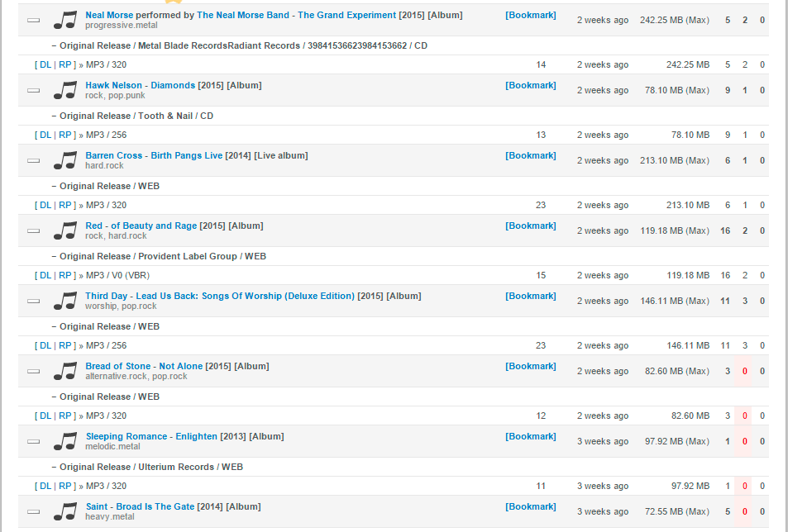Collapse the Hawk Nelson Diamonds group

(x=34, y=90)
